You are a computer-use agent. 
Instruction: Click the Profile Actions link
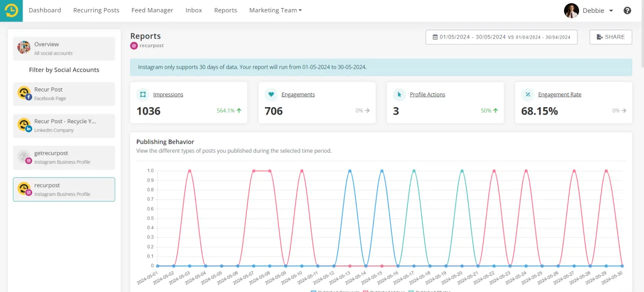click(x=427, y=94)
